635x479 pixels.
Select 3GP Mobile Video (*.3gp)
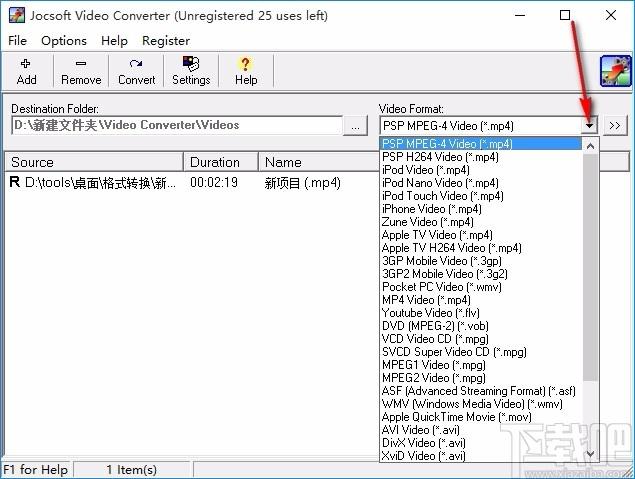click(x=481, y=261)
